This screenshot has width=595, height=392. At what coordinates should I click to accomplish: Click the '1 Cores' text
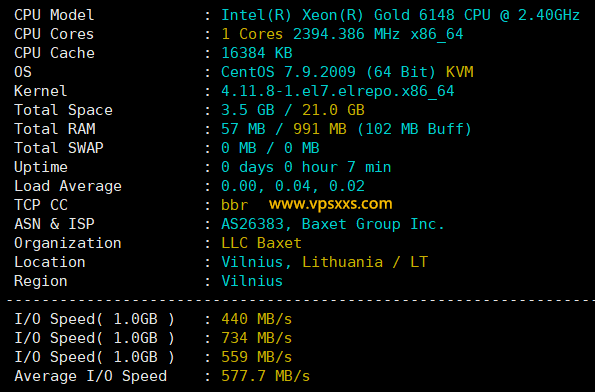tap(252, 34)
